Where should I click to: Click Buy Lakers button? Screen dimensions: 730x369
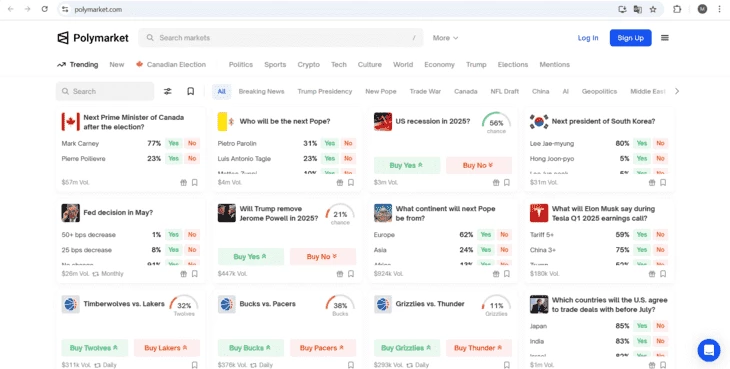point(167,348)
